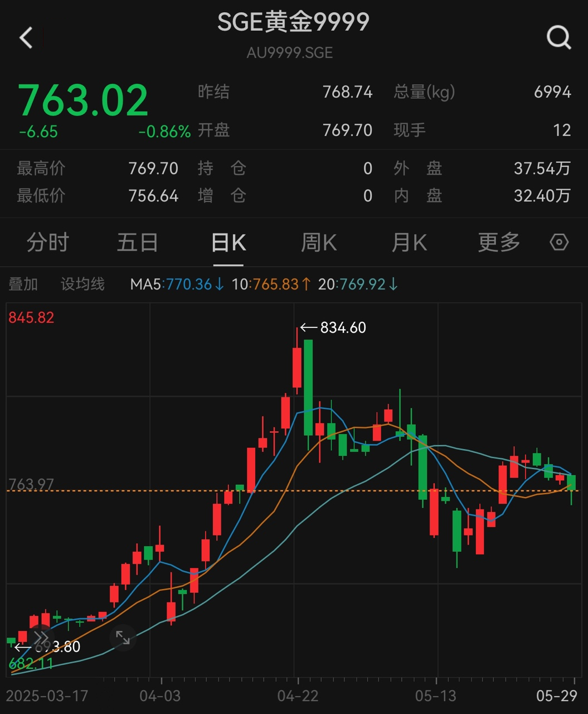The height and width of the screenshot is (714, 588).
Task: Open search with magnifier icon
Action: tap(558, 37)
